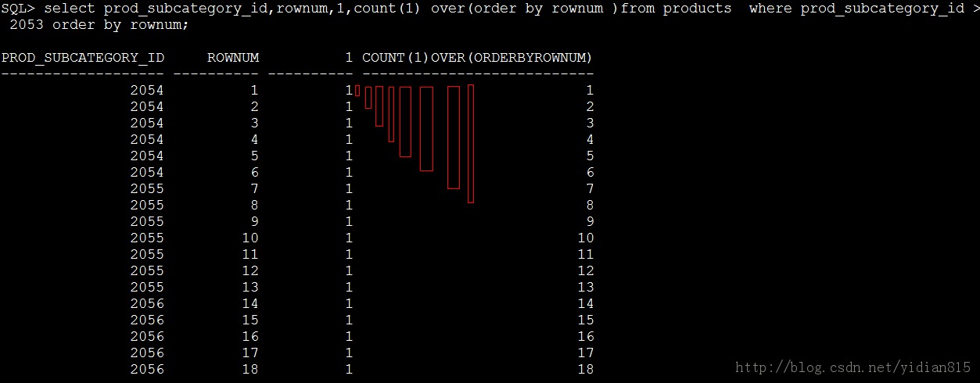Click 2054 in the row with ROWNUM 3

point(147,123)
